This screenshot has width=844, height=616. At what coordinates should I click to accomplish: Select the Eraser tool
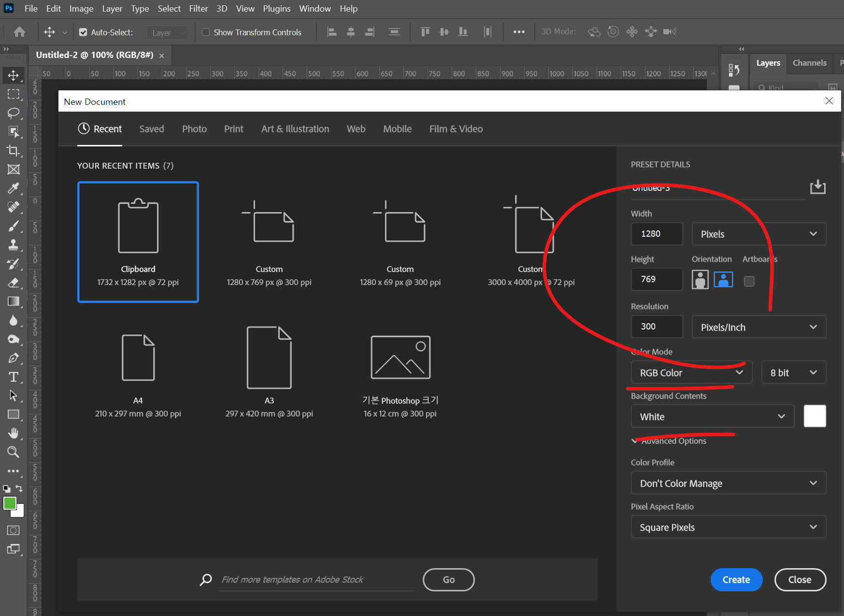coord(14,283)
